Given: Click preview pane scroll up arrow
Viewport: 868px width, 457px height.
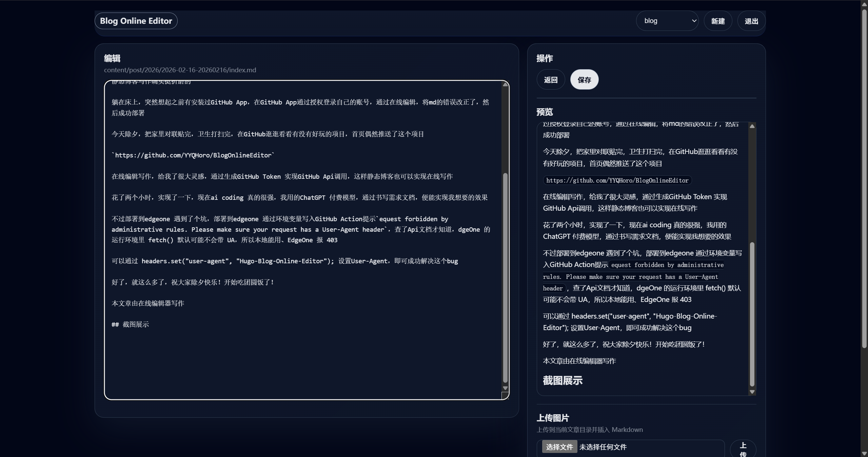Looking at the screenshot, I should point(752,126).
